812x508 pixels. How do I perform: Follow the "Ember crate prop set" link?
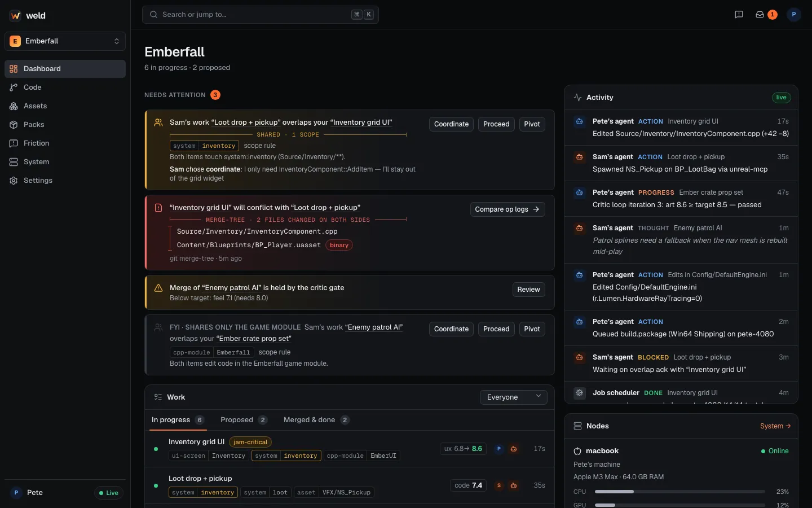pos(254,339)
